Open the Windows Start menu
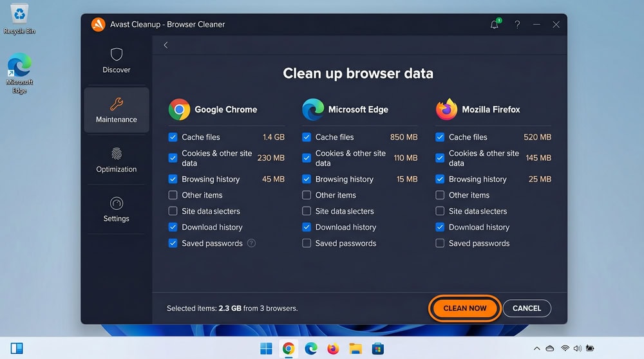The width and height of the screenshot is (644, 359). tap(266, 349)
